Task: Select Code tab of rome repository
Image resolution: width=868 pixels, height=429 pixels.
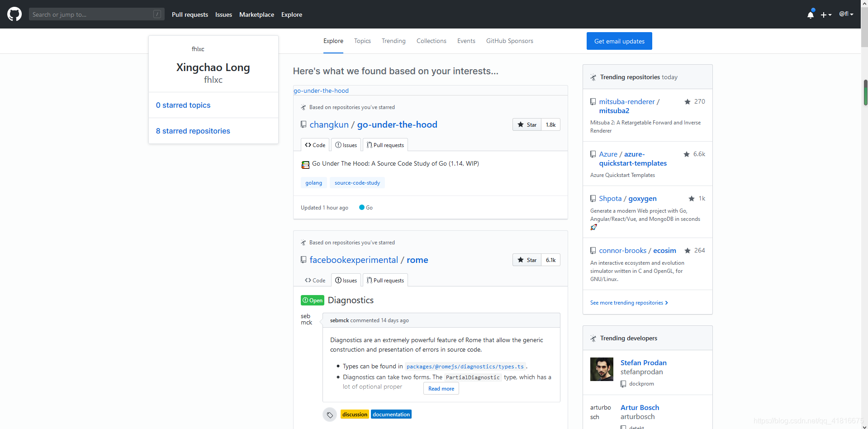Action: (x=315, y=280)
